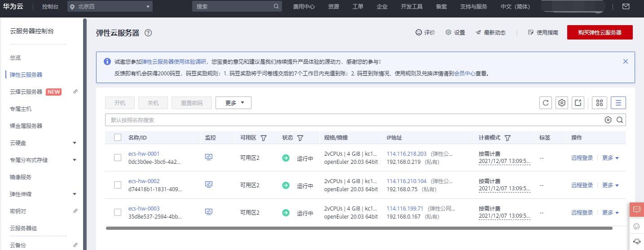Open the mail messages icon
The height and width of the screenshot is (250, 644).
click(626, 6)
